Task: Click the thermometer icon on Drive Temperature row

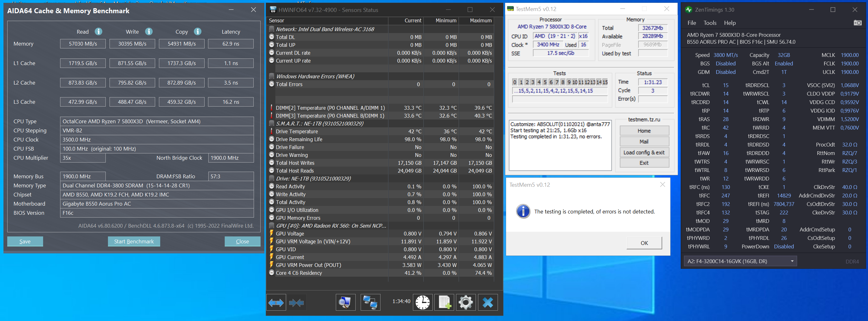Action: tap(272, 131)
